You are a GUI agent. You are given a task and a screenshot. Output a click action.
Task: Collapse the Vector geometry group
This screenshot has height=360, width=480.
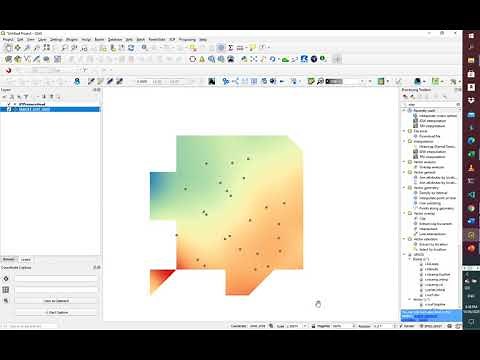404,188
